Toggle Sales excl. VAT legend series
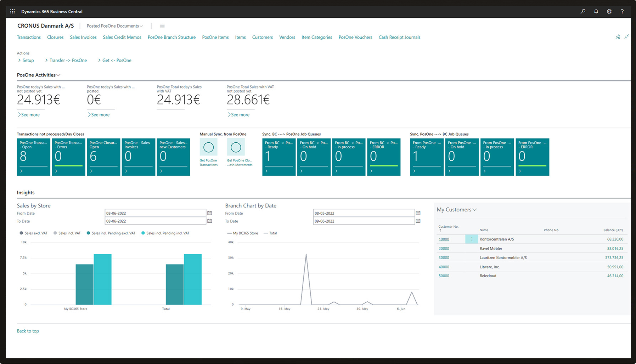 (34, 233)
